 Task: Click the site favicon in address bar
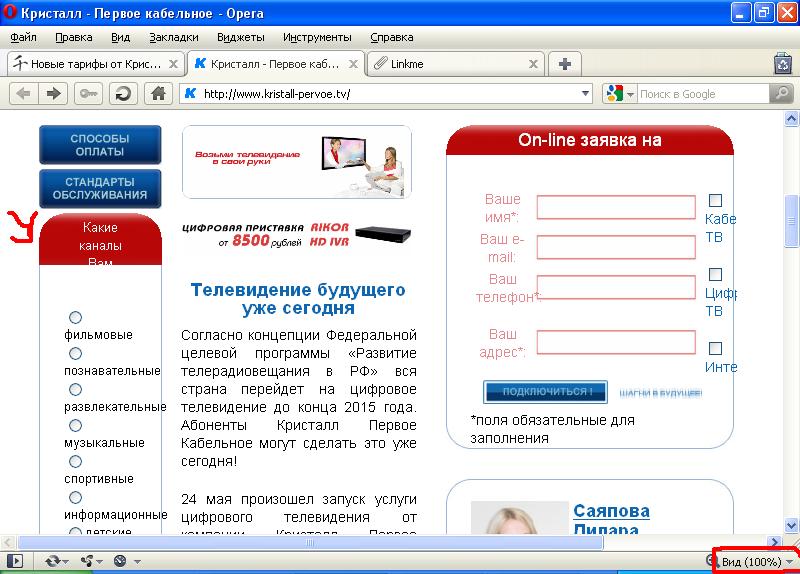190,93
